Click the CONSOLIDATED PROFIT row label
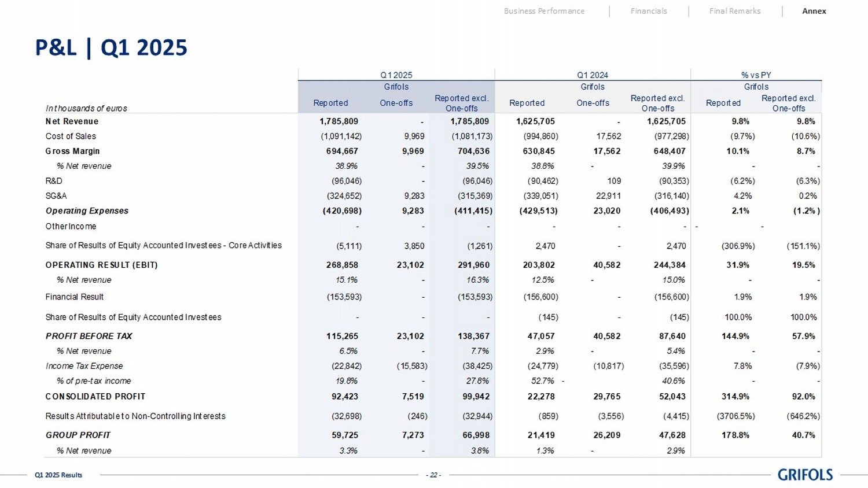The image size is (868, 488). coord(95,397)
